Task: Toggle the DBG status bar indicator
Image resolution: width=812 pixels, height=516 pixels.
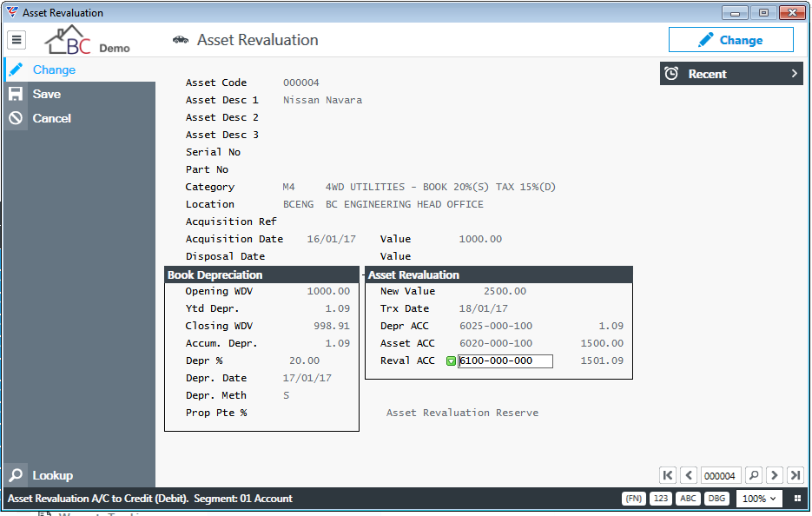Action: pos(716,499)
